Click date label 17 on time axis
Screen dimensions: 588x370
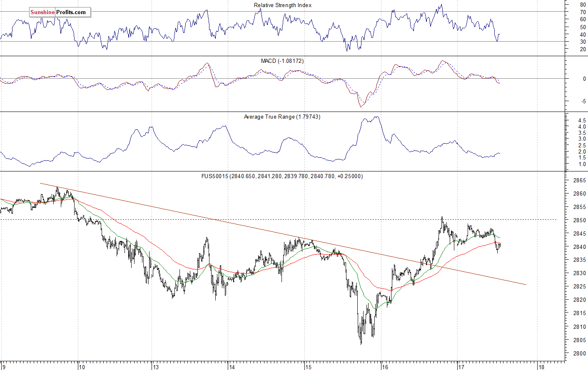click(x=461, y=367)
